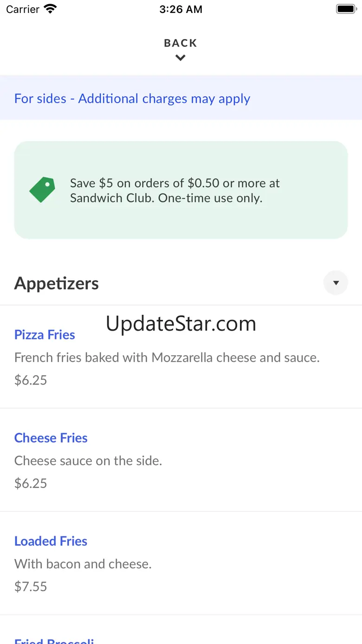Tap "Cheese sauce on the side" description

pos(88,461)
